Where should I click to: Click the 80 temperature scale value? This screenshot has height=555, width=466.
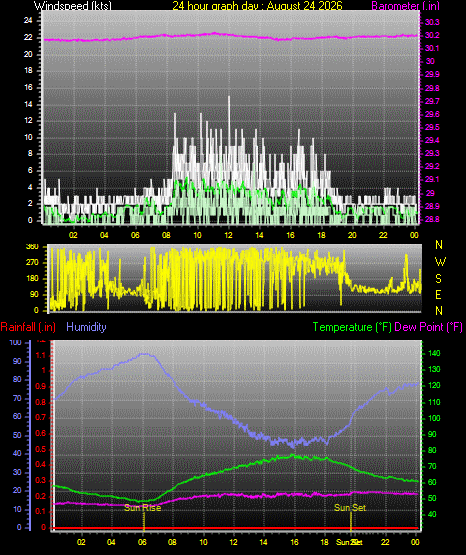[432, 450]
